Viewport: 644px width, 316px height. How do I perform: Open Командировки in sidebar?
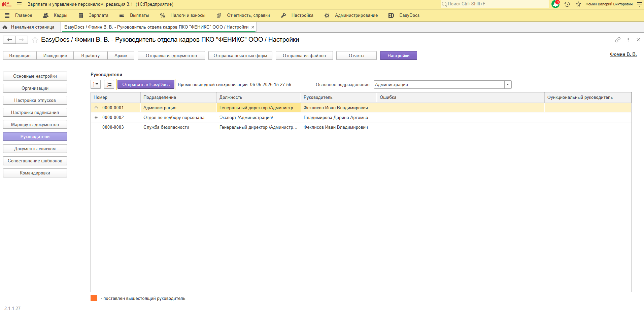coord(35,173)
